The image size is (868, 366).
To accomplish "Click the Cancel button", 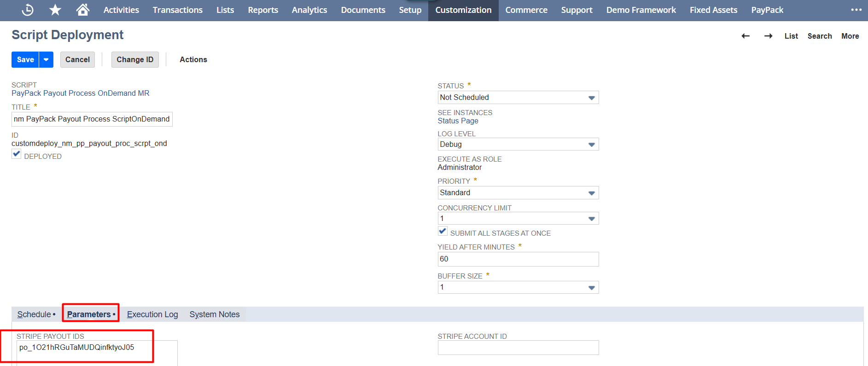I will (77, 59).
